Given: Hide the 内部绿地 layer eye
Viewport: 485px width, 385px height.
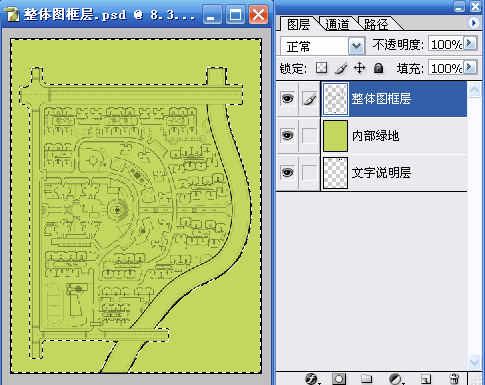Looking at the screenshot, I should [x=287, y=136].
